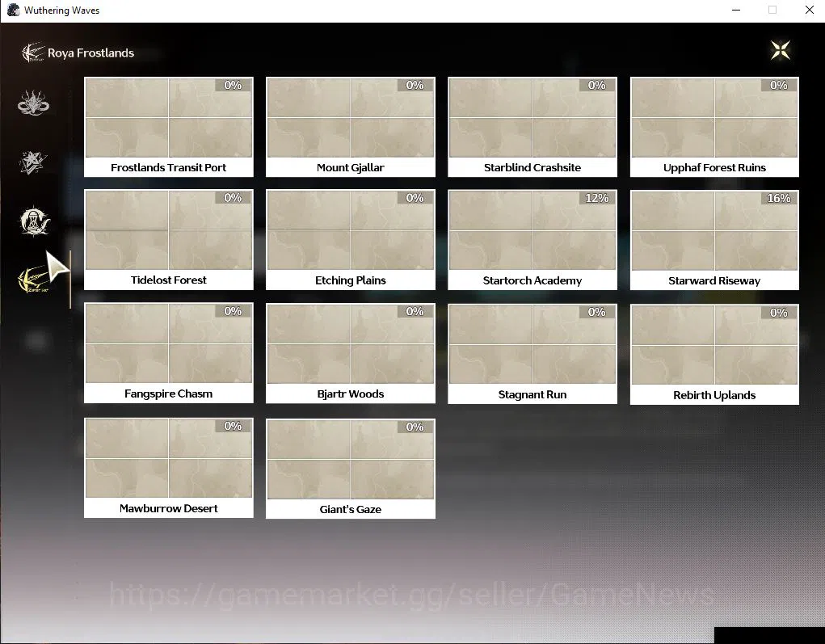Open the Starward Riseway map thumbnail

coord(714,231)
